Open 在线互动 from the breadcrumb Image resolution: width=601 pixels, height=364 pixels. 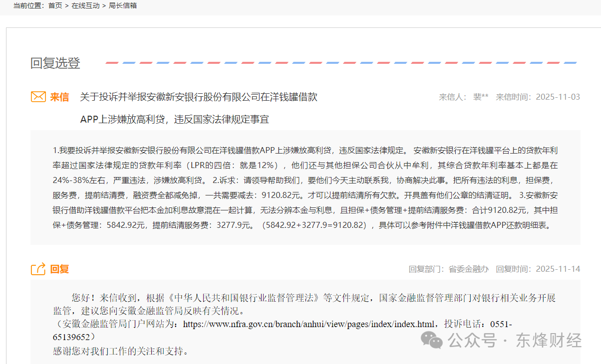tap(85, 5)
